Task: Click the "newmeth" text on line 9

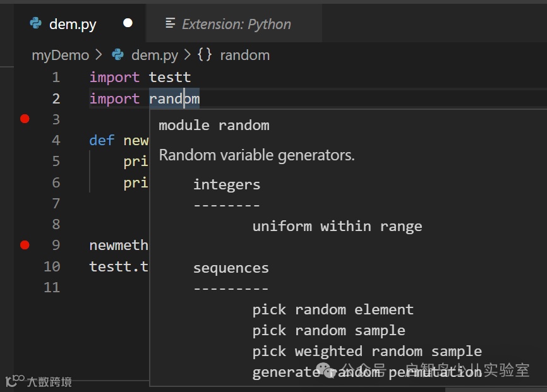Action: coord(118,245)
